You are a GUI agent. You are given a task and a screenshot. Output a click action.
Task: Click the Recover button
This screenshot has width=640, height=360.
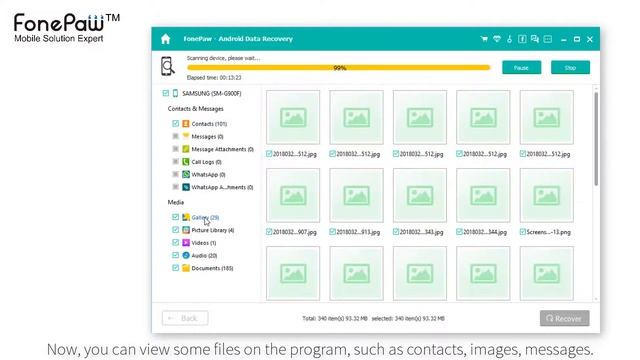coord(564,318)
